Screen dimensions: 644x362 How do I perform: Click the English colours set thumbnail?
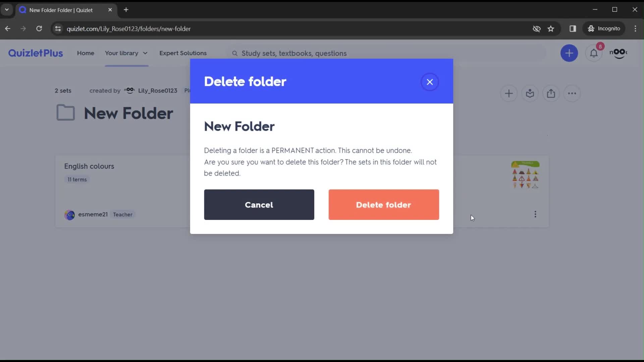tap(526, 175)
